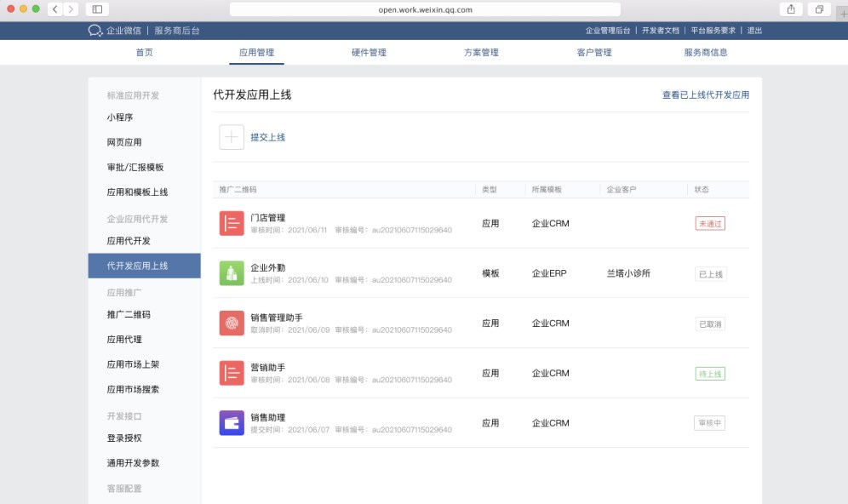Click the green 企业外勤 app icon
The image size is (848, 504).
pyautogui.click(x=232, y=273)
